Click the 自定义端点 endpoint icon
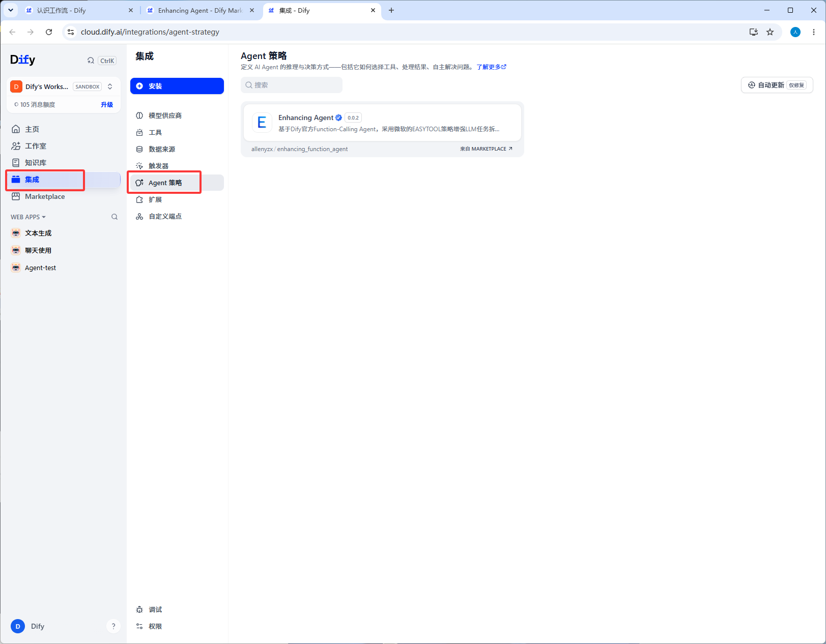 (x=139, y=216)
